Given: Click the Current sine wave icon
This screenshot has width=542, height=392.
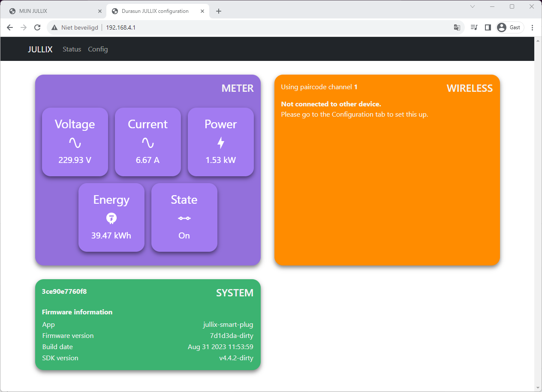Looking at the screenshot, I should (148, 143).
